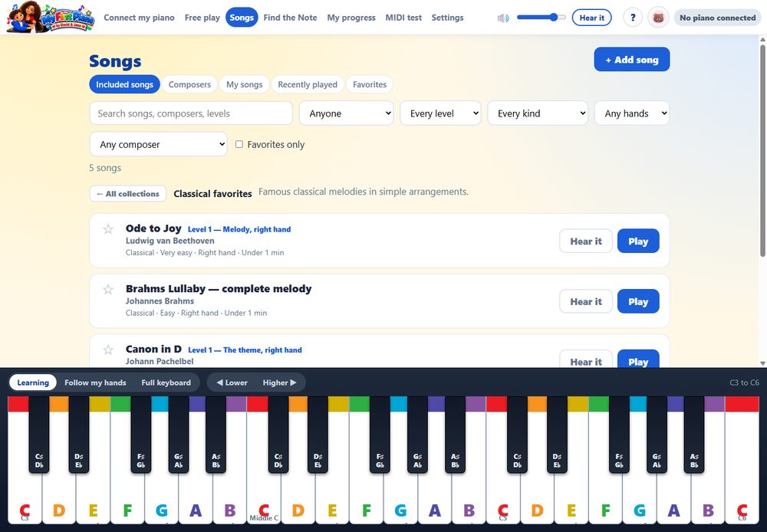Image resolution: width=767 pixels, height=532 pixels.
Task: Play the lowest F♯/G♭ black key
Action: 141,435
